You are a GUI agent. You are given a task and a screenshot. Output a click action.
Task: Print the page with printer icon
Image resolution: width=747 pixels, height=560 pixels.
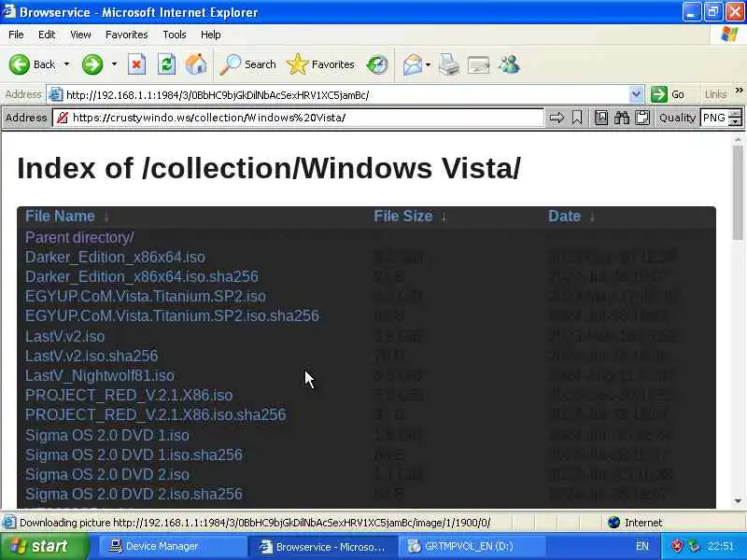point(449,64)
